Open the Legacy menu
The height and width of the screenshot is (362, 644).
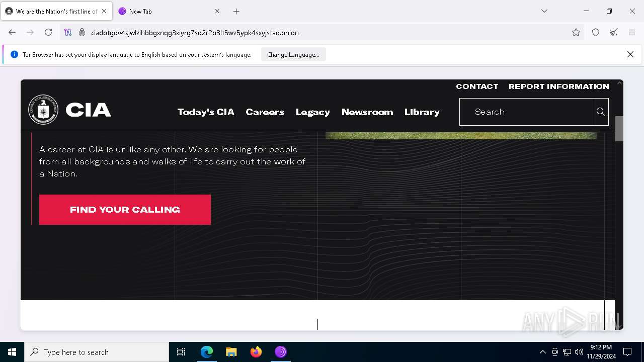[313, 112]
